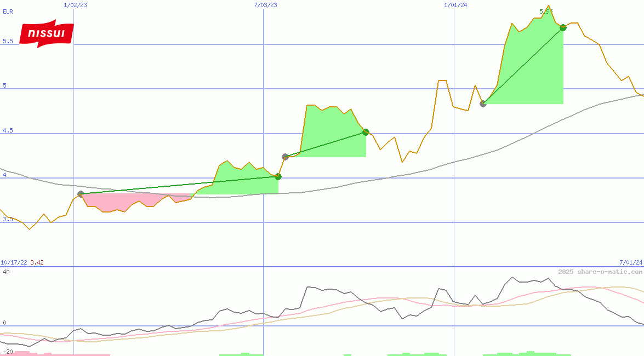Click the grey start marker below 5 EUR in 2024
This screenshot has width=644, height=356.
tap(483, 104)
